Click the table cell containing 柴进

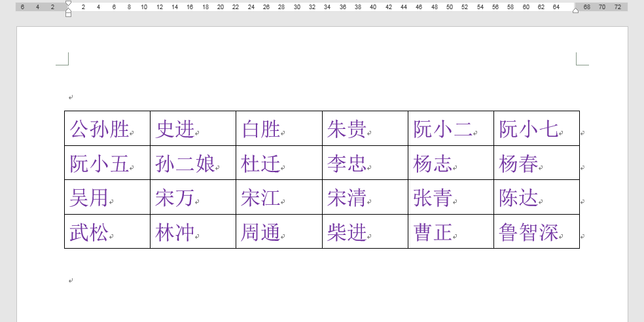point(365,231)
